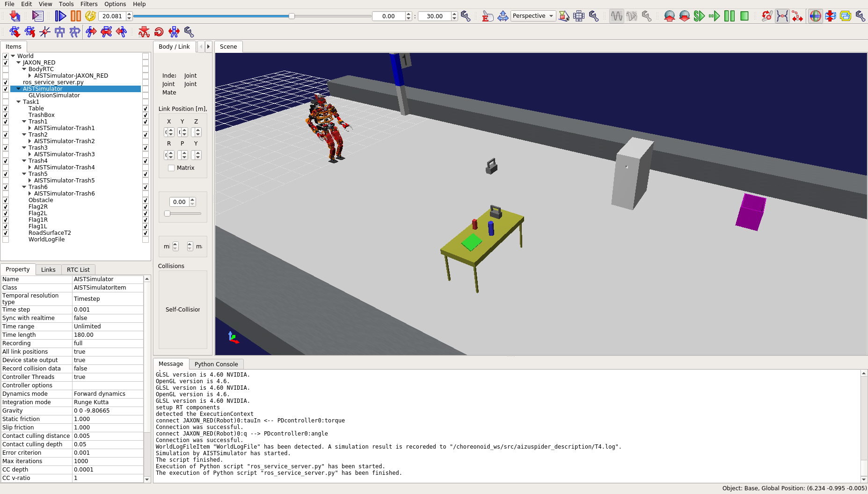
Task: Toggle the Table item left checkbox
Action: point(6,109)
